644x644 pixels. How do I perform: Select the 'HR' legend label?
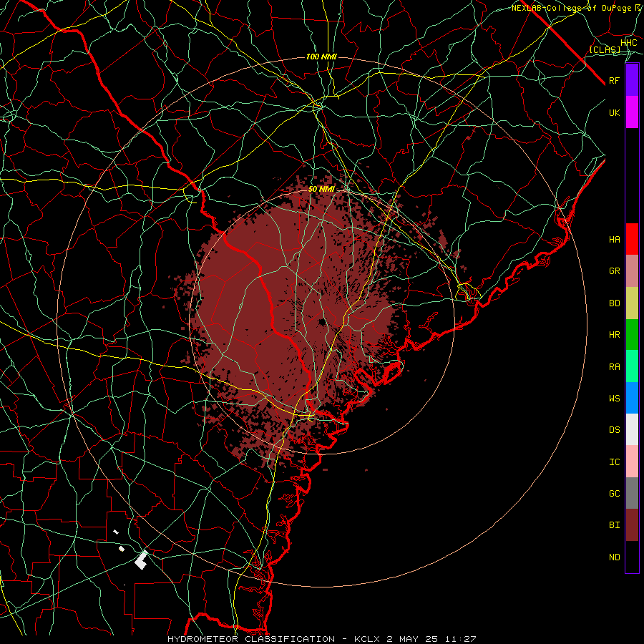pyautogui.click(x=615, y=335)
